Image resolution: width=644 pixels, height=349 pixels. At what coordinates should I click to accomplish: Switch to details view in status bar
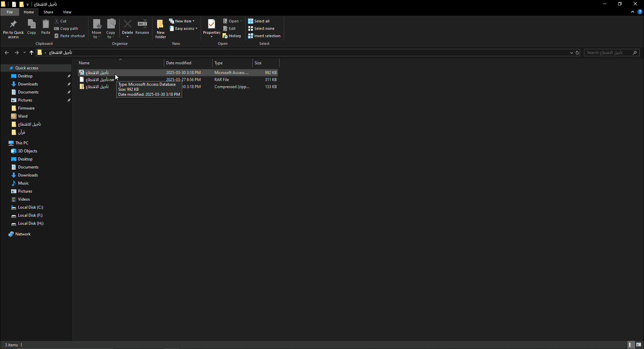(630, 345)
